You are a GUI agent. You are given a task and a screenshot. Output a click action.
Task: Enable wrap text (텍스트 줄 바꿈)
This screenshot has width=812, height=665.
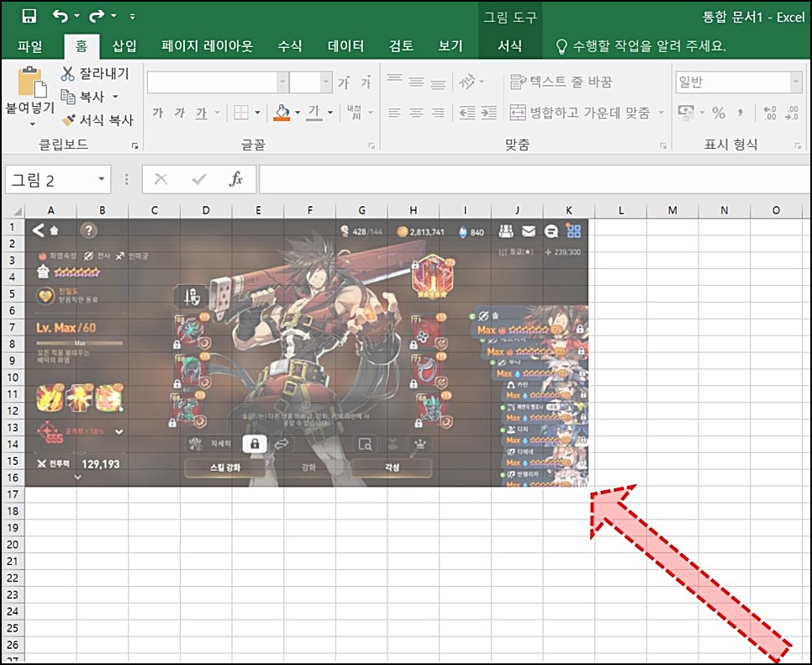pos(556,82)
